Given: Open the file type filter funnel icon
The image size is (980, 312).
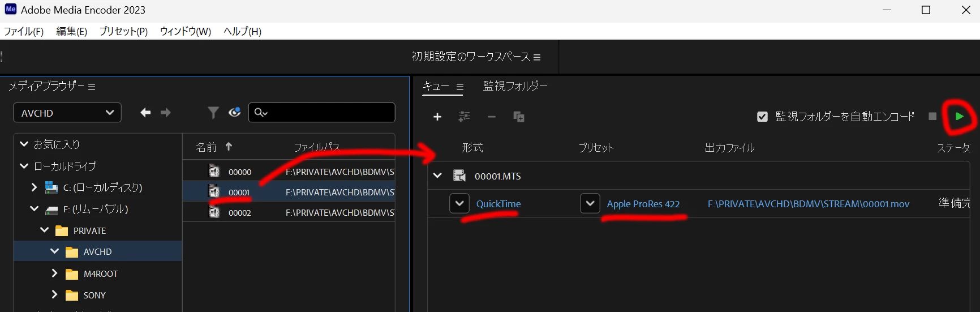Looking at the screenshot, I should coord(213,113).
